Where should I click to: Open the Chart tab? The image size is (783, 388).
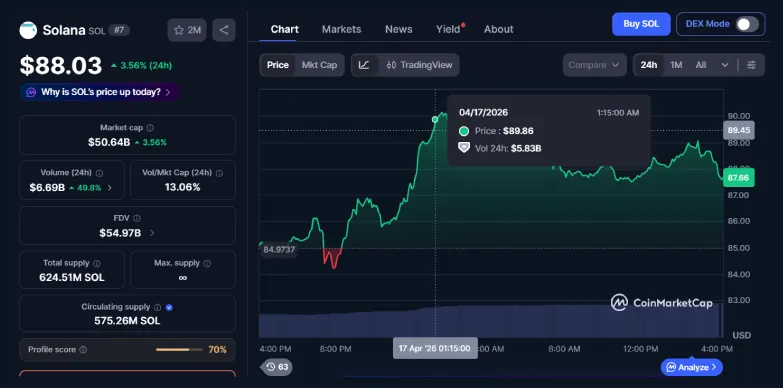pos(285,29)
